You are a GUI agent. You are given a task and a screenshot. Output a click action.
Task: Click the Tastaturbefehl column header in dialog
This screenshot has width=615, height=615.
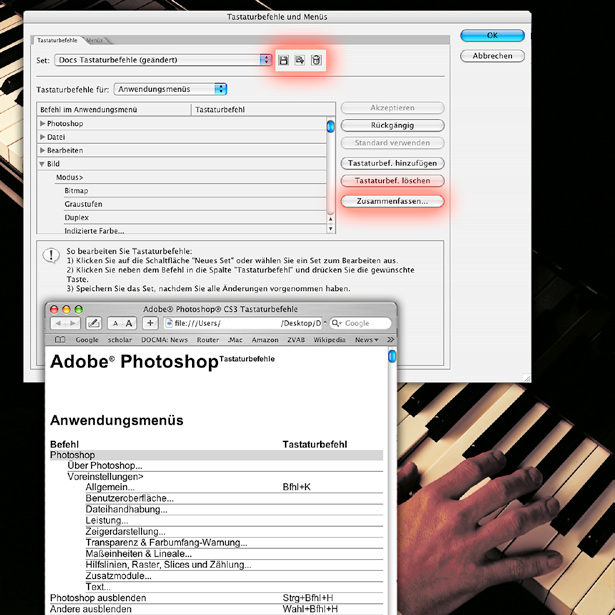coord(263,110)
